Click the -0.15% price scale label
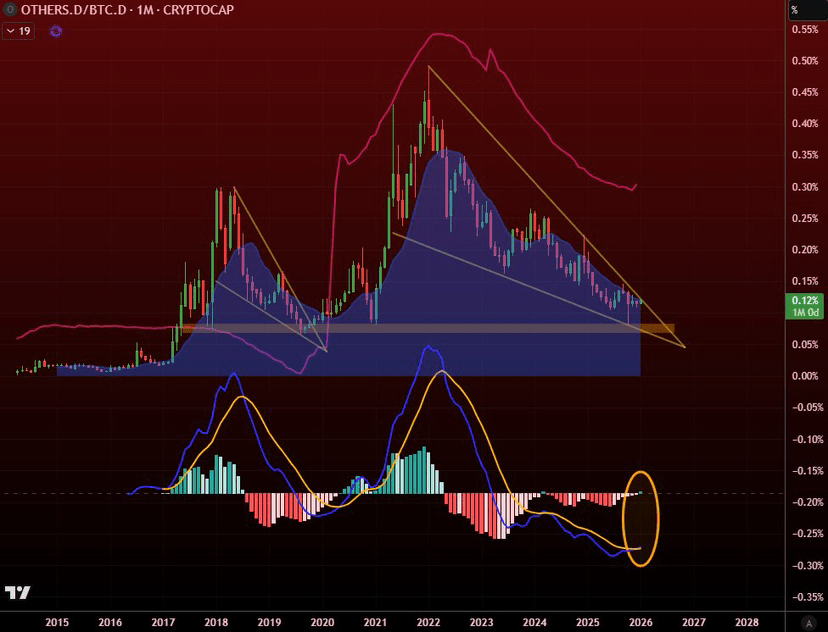Viewport: 828px width, 632px height. [807, 470]
